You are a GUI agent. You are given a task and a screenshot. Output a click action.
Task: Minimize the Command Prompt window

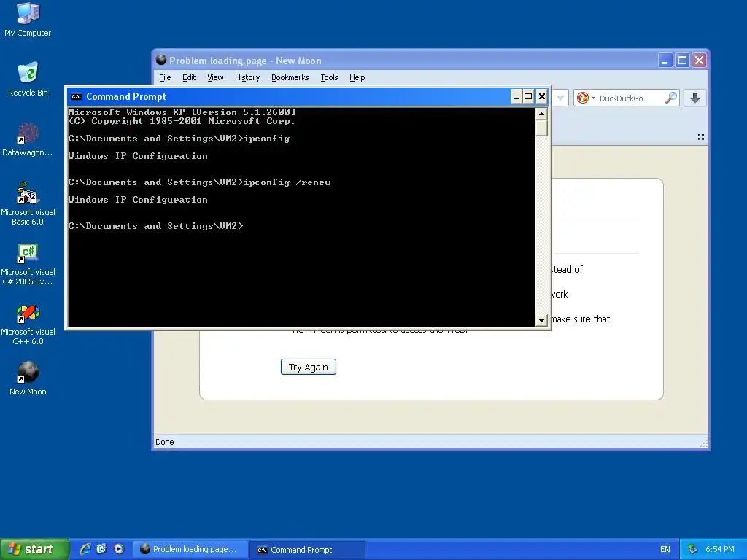pyautogui.click(x=516, y=97)
